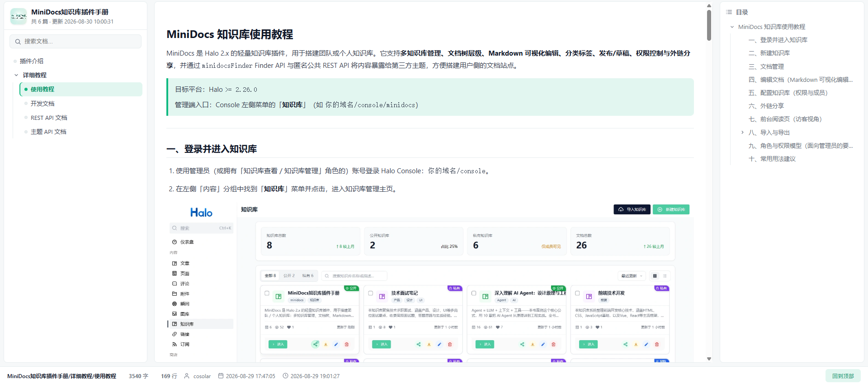
Task: Click the magnifier icon in 搜索文档 box
Action: (18, 42)
